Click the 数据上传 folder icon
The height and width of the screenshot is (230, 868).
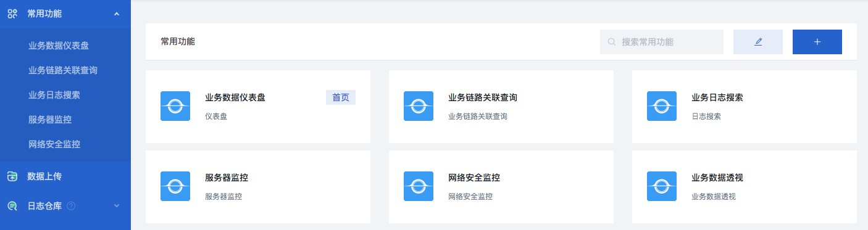[x=12, y=176]
